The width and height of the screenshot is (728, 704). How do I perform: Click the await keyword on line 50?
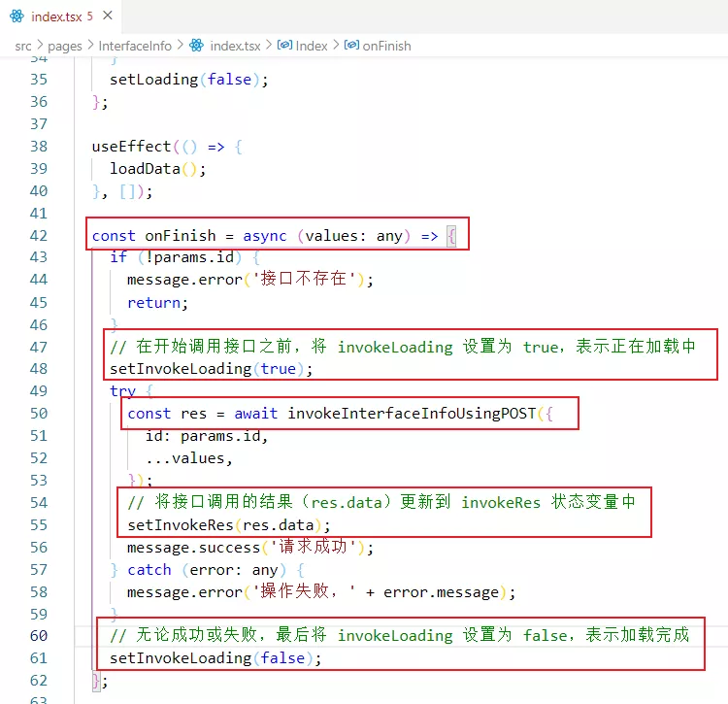(255, 414)
